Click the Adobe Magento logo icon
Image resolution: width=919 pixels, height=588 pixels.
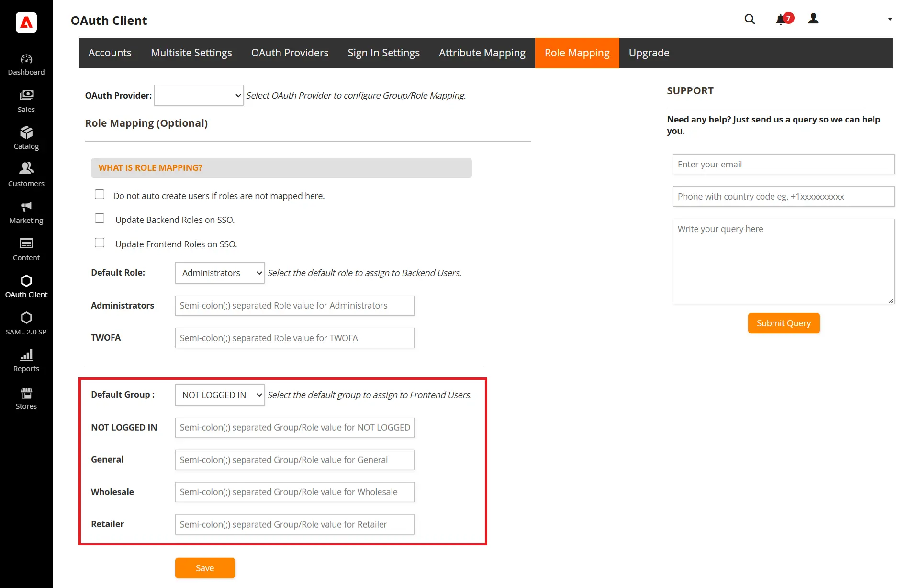[x=26, y=22]
